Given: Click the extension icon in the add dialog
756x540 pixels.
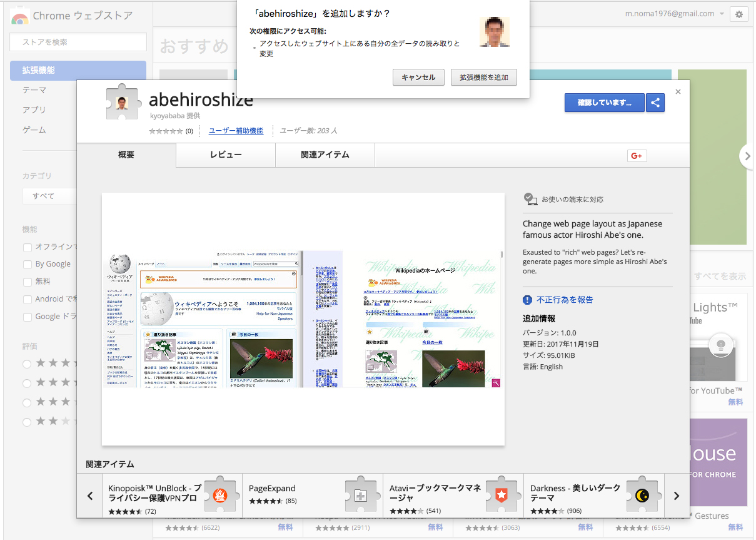Looking at the screenshot, I should 495,31.
